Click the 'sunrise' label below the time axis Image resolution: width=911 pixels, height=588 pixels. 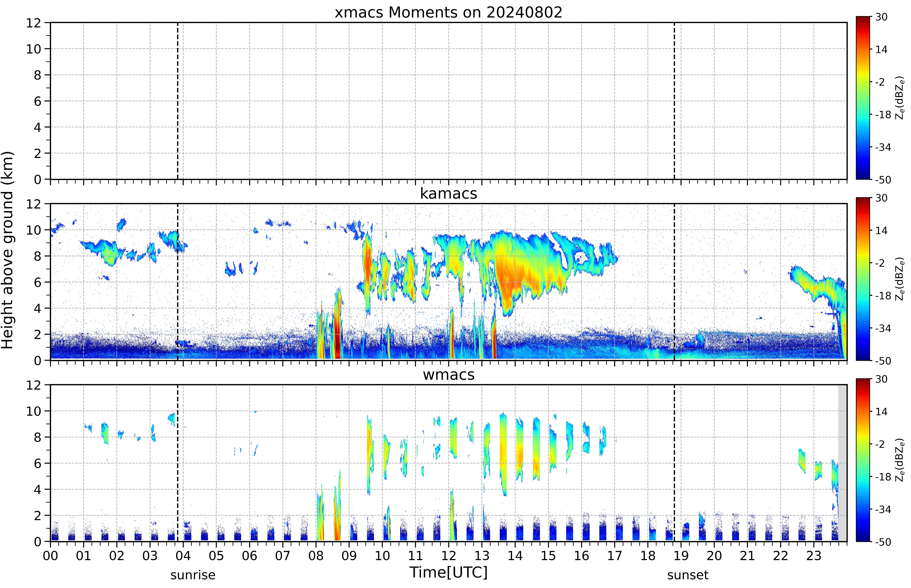point(193,575)
